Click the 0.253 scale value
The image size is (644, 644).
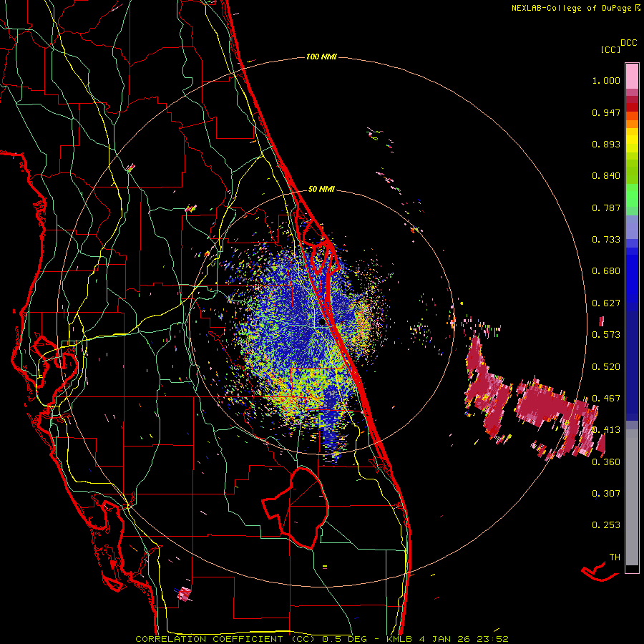point(606,525)
